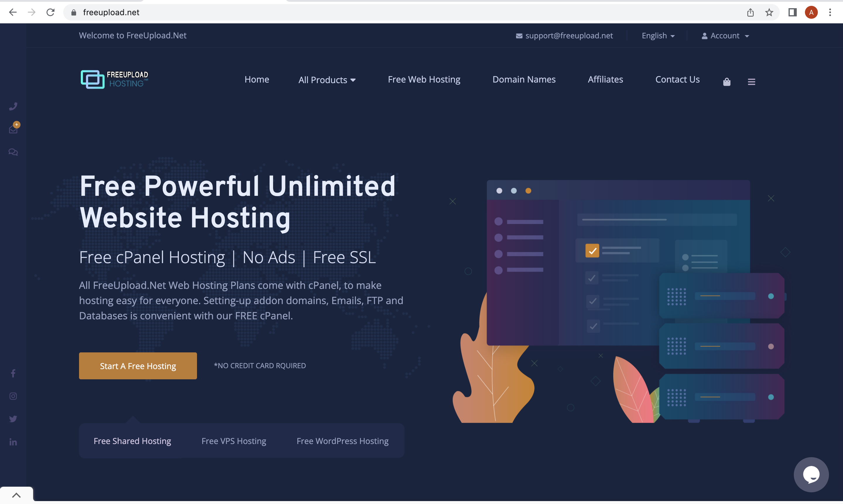Email support@freeupload.net
This screenshot has width=843, height=504.
point(564,36)
